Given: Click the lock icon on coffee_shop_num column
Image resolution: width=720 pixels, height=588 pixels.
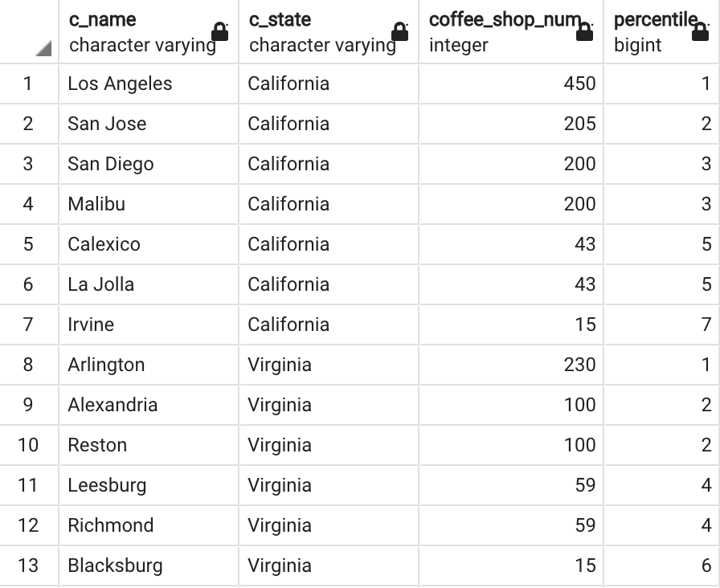Looking at the screenshot, I should [584, 31].
